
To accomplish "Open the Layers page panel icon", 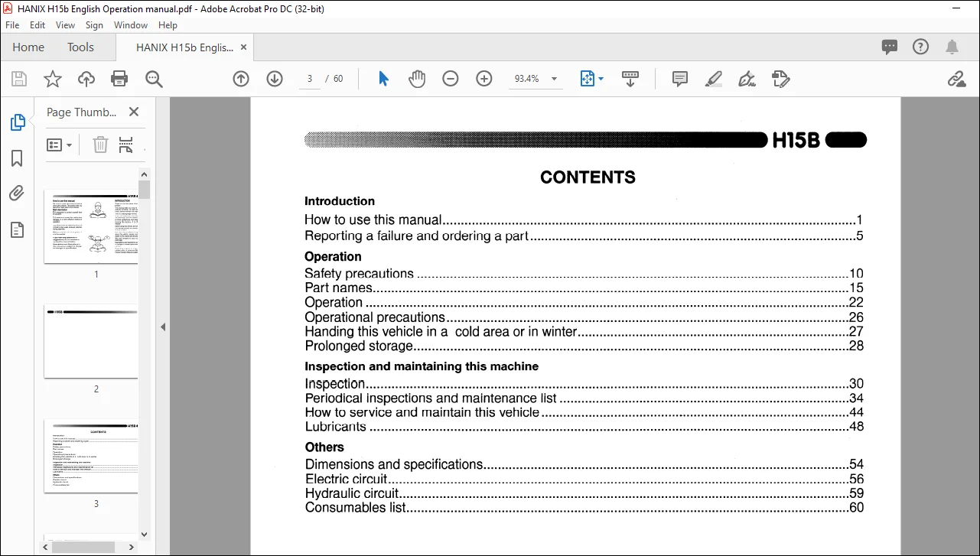I will (17, 229).
